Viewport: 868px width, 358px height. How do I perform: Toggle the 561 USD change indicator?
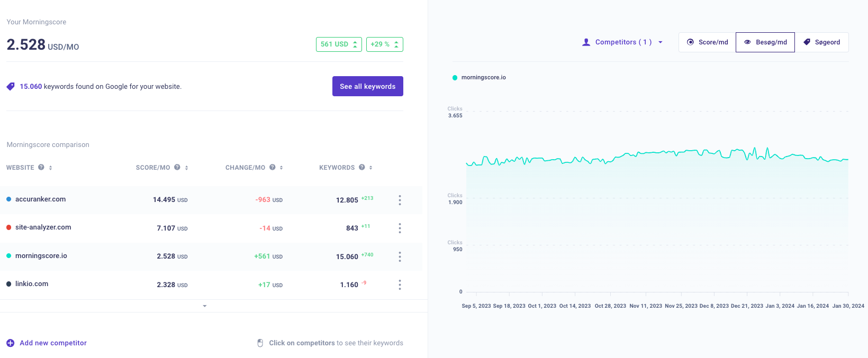pyautogui.click(x=339, y=44)
